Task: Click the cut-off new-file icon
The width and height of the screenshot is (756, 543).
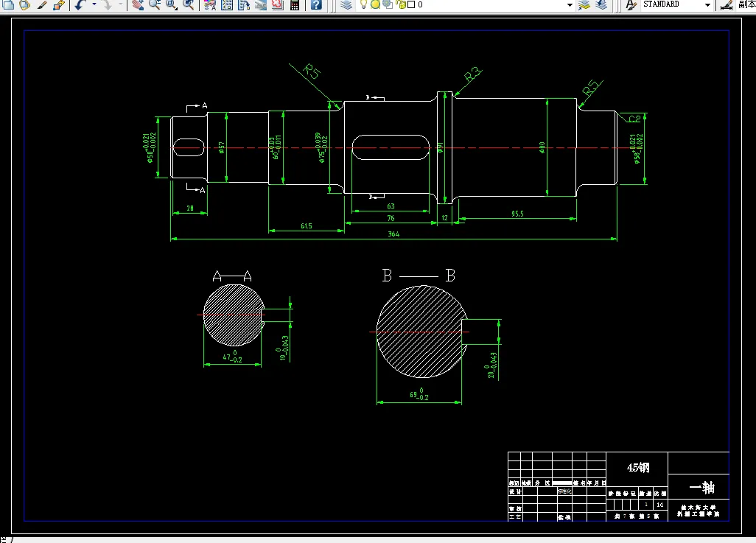Action: click(8, 5)
